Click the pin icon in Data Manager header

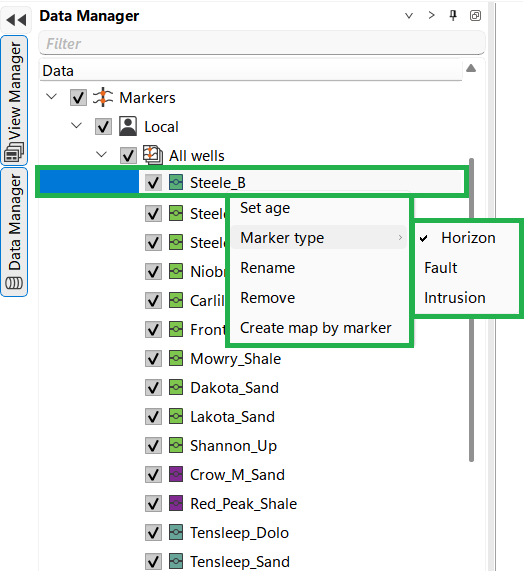(453, 16)
